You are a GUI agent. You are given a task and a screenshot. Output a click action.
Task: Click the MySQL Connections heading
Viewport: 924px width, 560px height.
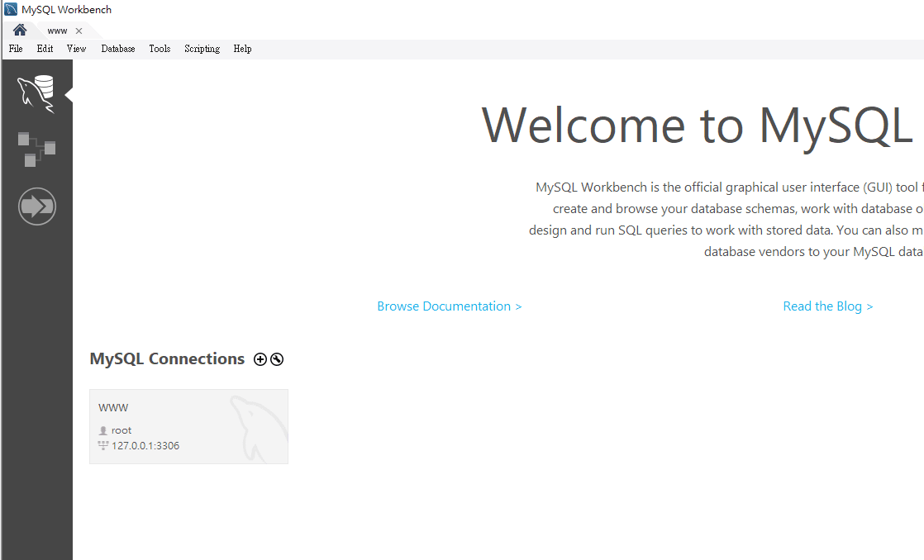167,358
